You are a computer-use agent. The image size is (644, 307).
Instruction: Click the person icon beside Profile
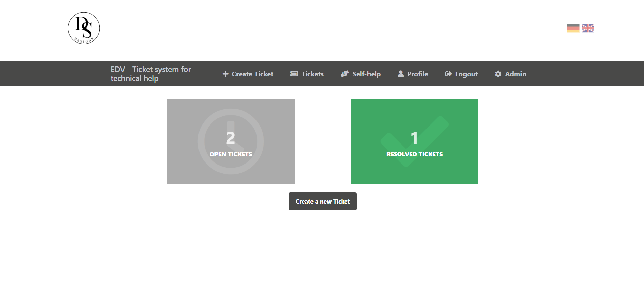pyautogui.click(x=401, y=74)
